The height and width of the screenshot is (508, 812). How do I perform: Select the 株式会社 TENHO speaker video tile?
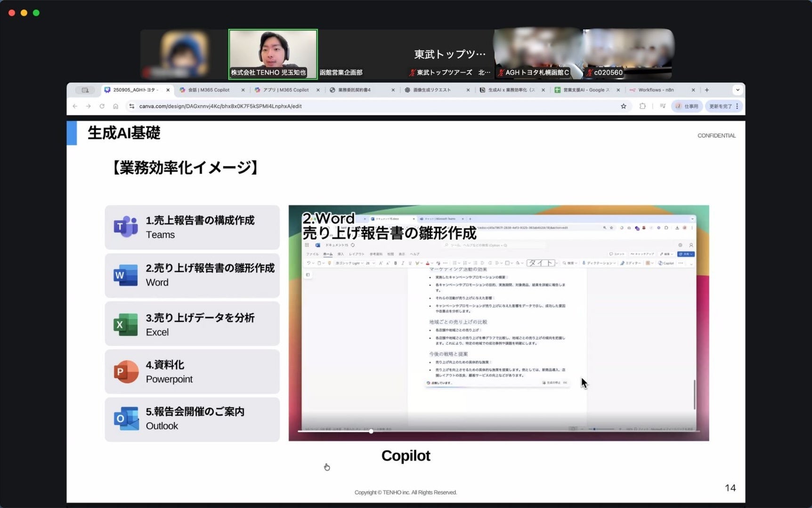pyautogui.click(x=273, y=54)
